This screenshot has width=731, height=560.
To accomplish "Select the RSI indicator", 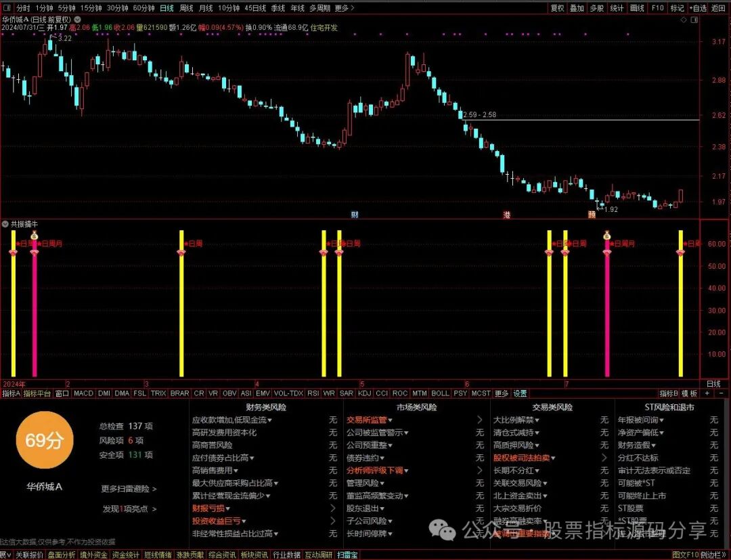I will [313, 393].
